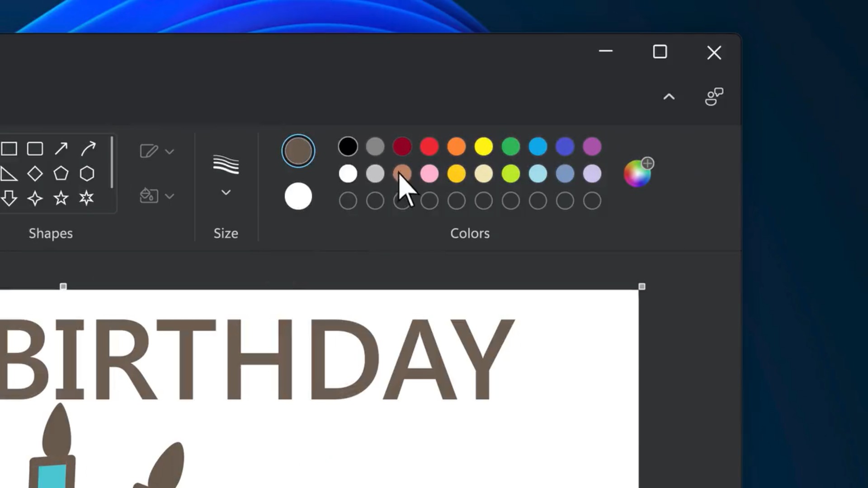Select the straight arrow line shape
868x488 pixels.
click(x=61, y=149)
